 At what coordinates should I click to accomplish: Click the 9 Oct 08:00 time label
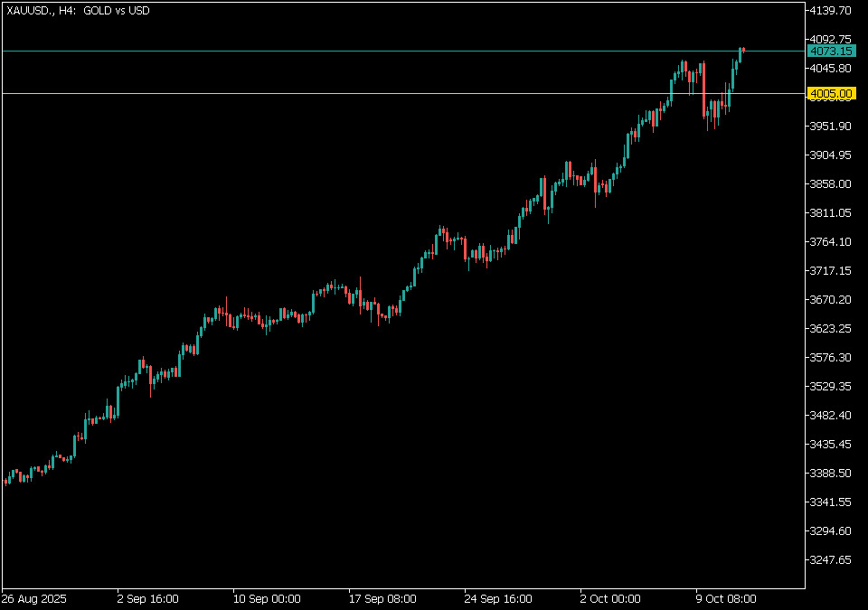pos(725,598)
